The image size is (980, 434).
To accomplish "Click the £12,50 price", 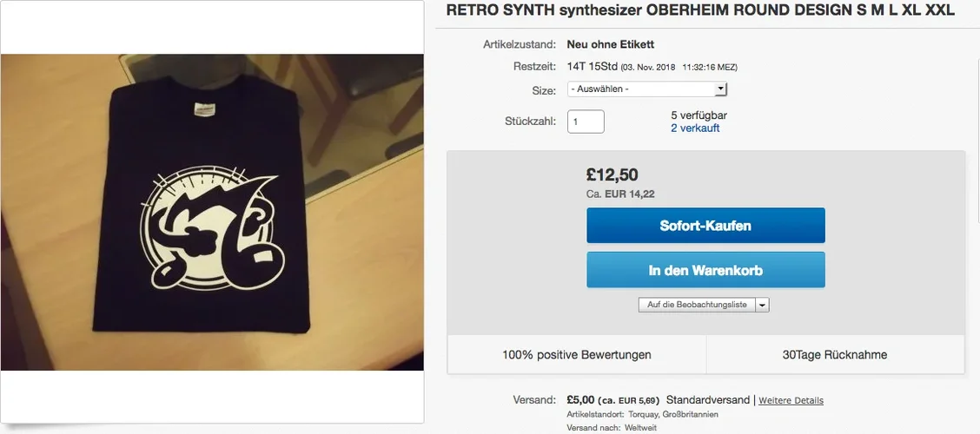I will click(612, 174).
